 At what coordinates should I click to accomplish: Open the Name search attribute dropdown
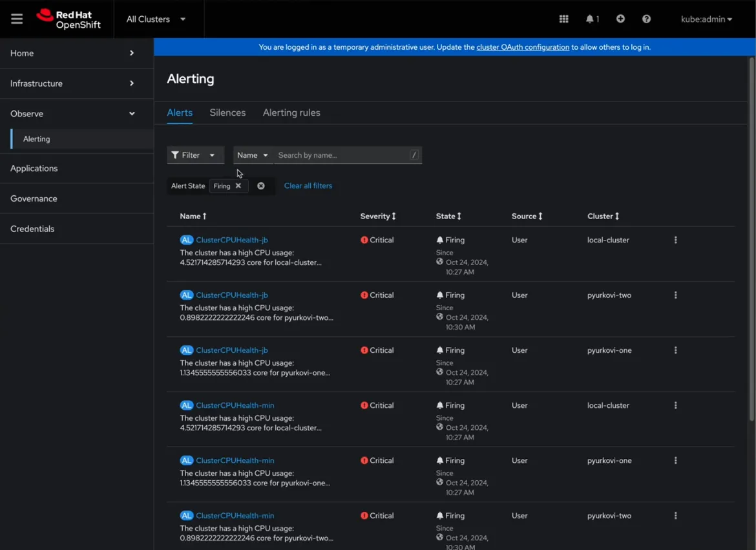(253, 155)
